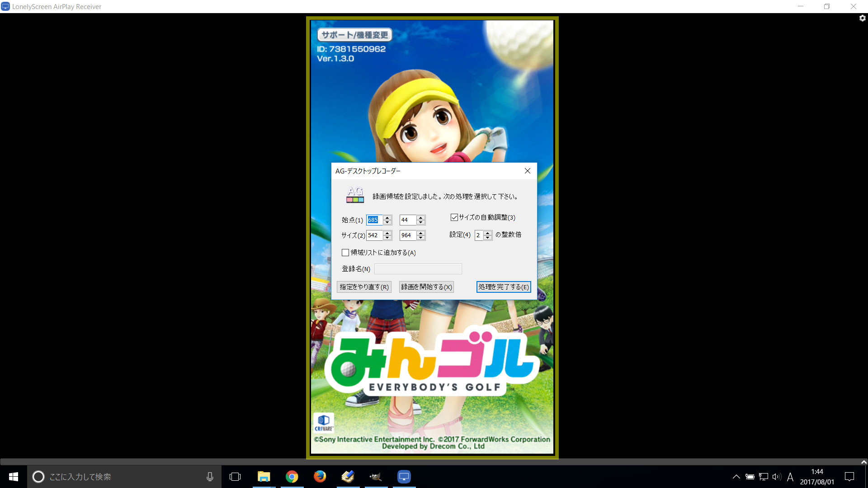Click the CRIWARE logo in game
The width and height of the screenshot is (868, 488).
tap(324, 423)
